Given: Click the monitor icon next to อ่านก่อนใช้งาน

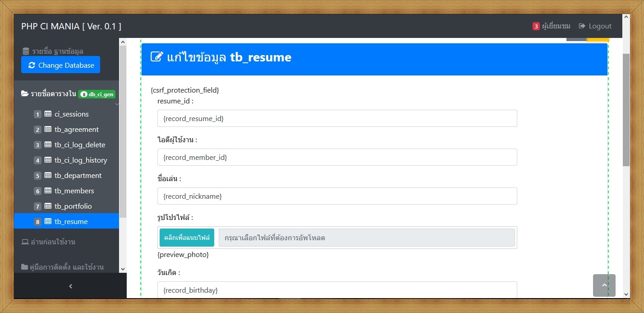Looking at the screenshot, I should (x=26, y=242).
